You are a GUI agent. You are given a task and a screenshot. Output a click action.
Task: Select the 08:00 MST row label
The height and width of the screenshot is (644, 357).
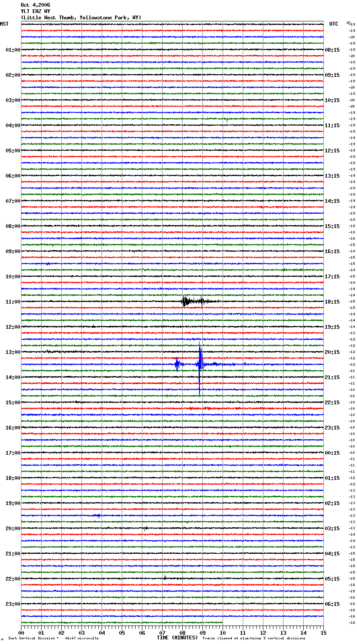pos(13,226)
